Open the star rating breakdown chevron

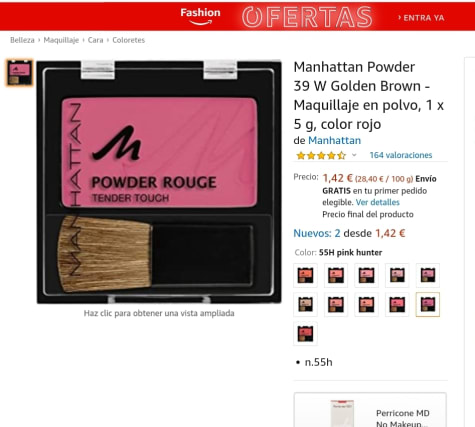pos(354,155)
